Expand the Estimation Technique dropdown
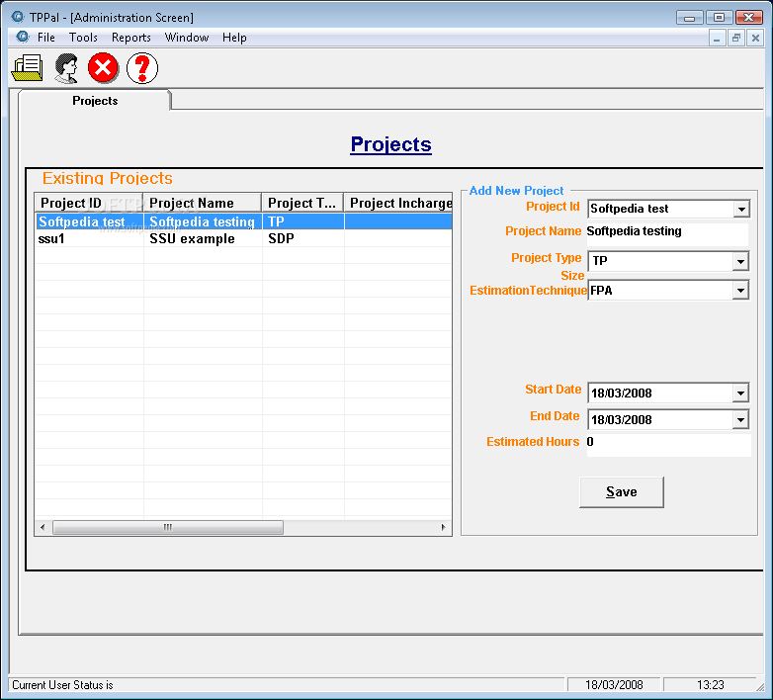 [740, 291]
